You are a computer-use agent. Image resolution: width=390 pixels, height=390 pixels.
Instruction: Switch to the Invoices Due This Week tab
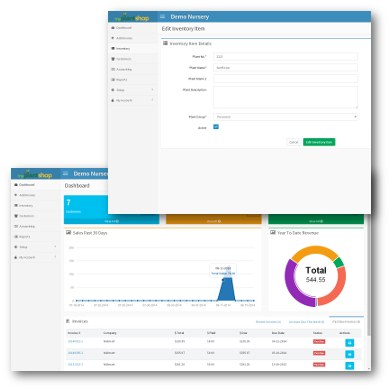click(306, 322)
